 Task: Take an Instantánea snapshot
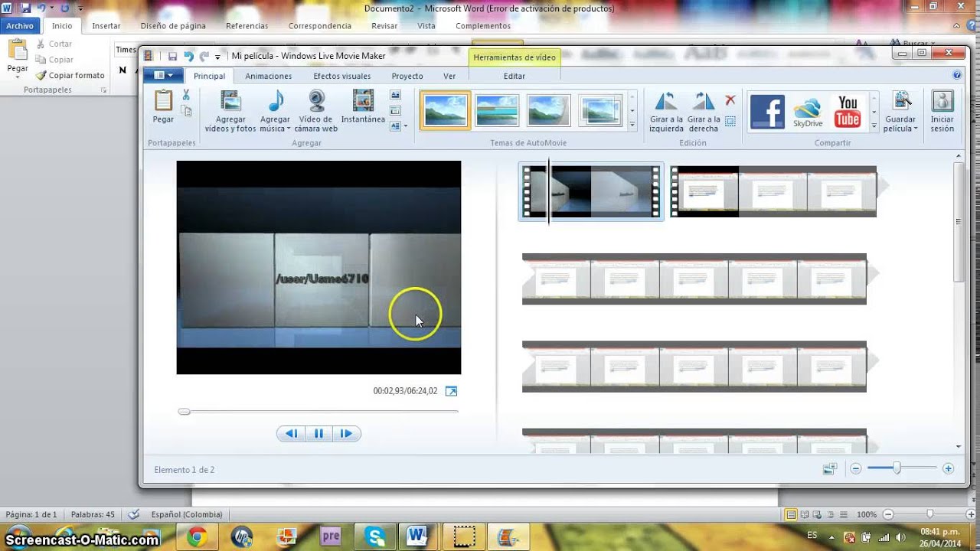tap(363, 107)
